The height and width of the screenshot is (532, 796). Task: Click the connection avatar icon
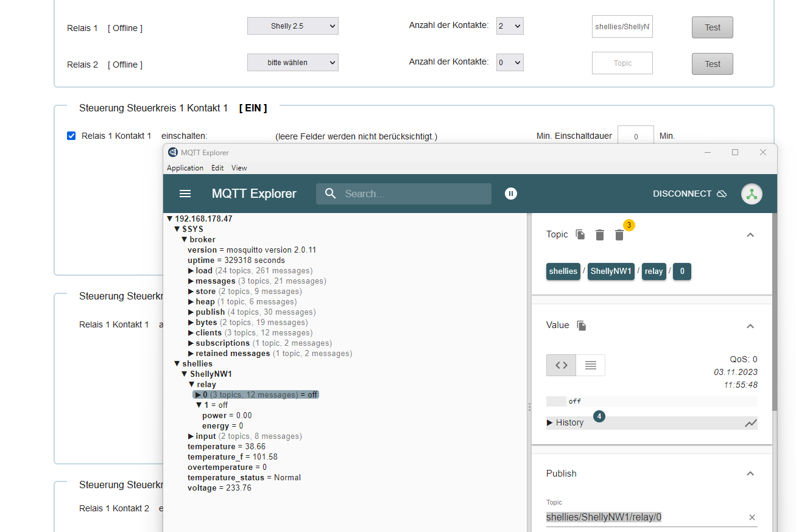click(x=752, y=194)
